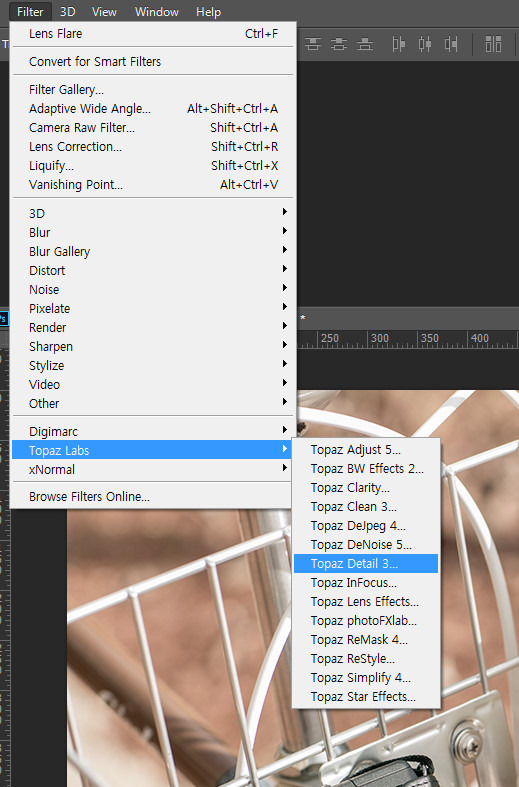Open Camera Raw Filter
The width and height of the screenshot is (519, 787).
point(153,128)
